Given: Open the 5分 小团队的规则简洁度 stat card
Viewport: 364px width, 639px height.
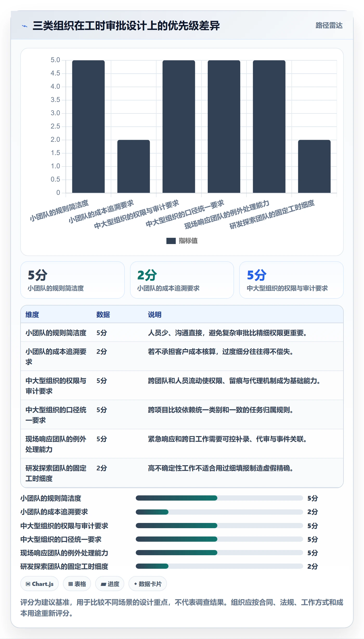Looking at the screenshot, I should tap(73, 280).
